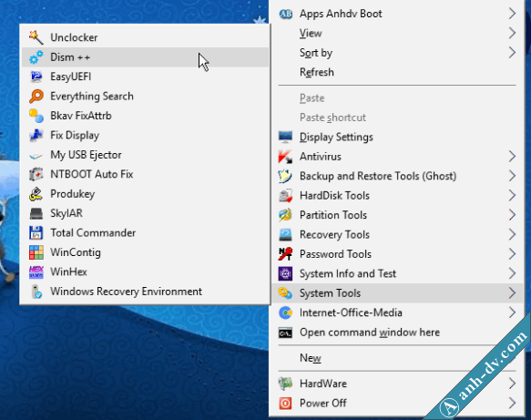Viewport: 531px width, 420px height.
Task: Click the WinContig colored grid icon
Action: pyautogui.click(x=36, y=252)
